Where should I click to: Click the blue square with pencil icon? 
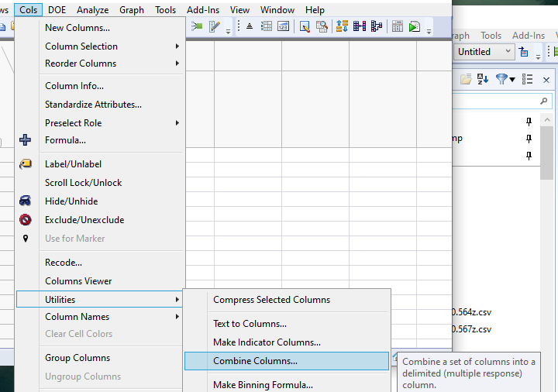(x=305, y=26)
